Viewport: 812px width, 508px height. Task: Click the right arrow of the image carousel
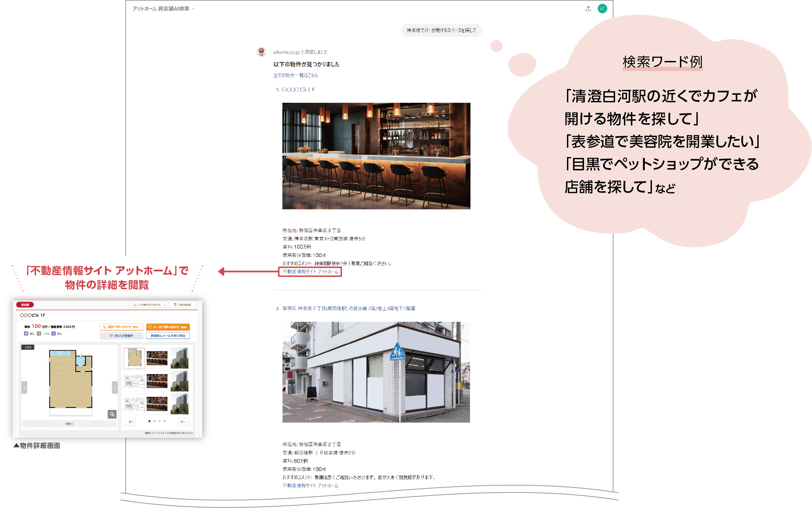(115, 387)
